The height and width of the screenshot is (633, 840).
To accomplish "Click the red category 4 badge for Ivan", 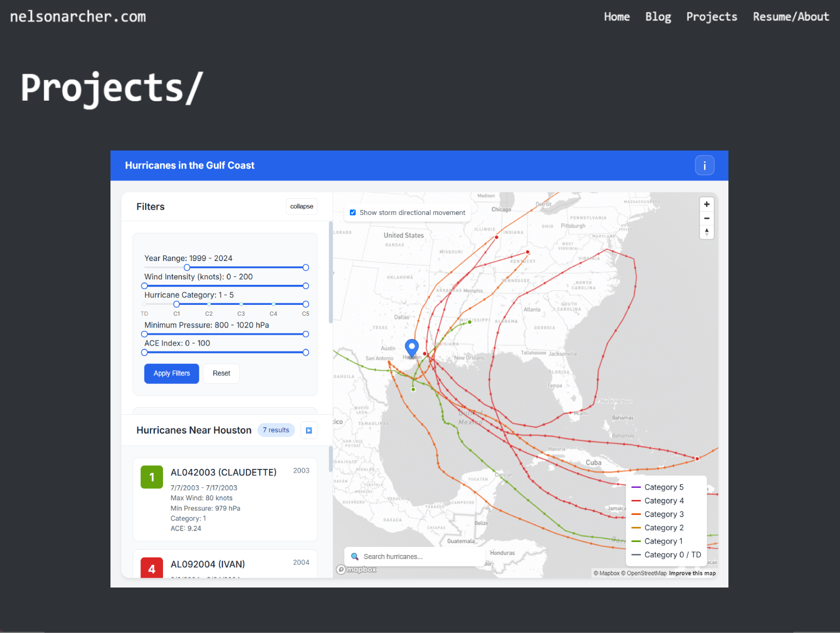I will point(152,568).
